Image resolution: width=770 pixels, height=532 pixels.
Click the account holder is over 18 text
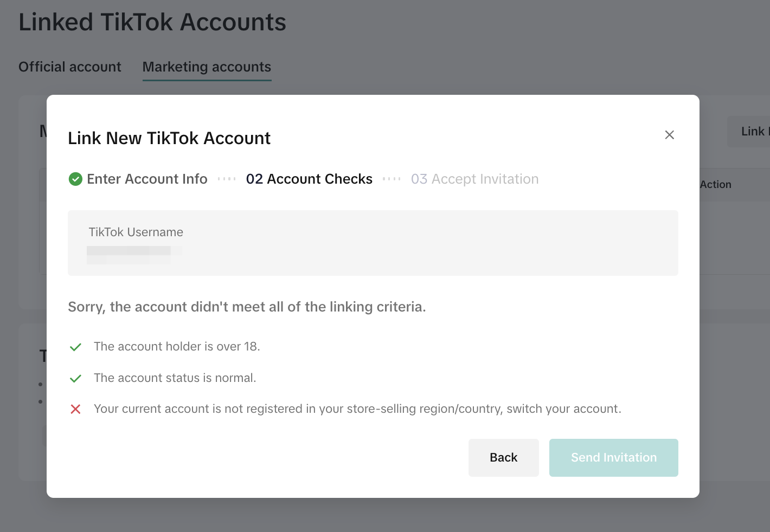click(177, 346)
